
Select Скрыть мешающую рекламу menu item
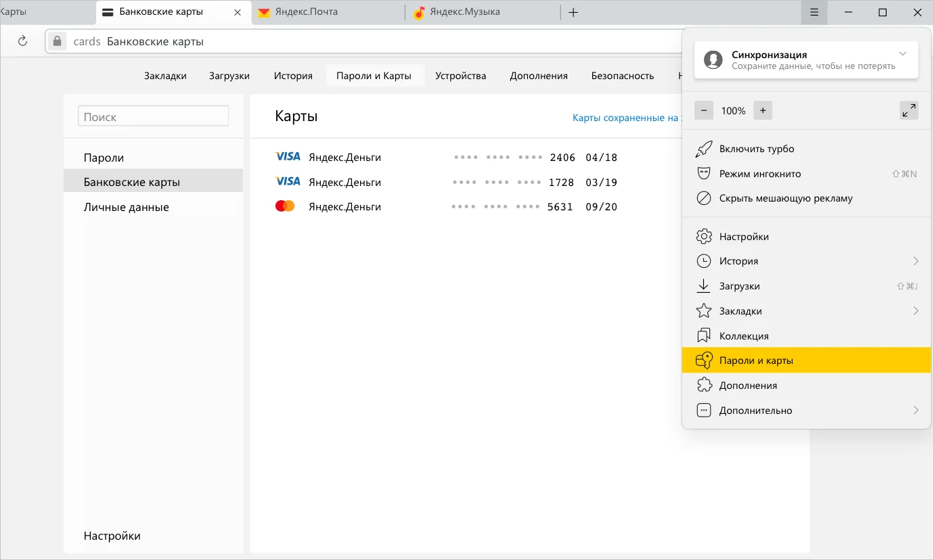(x=807, y=198)
